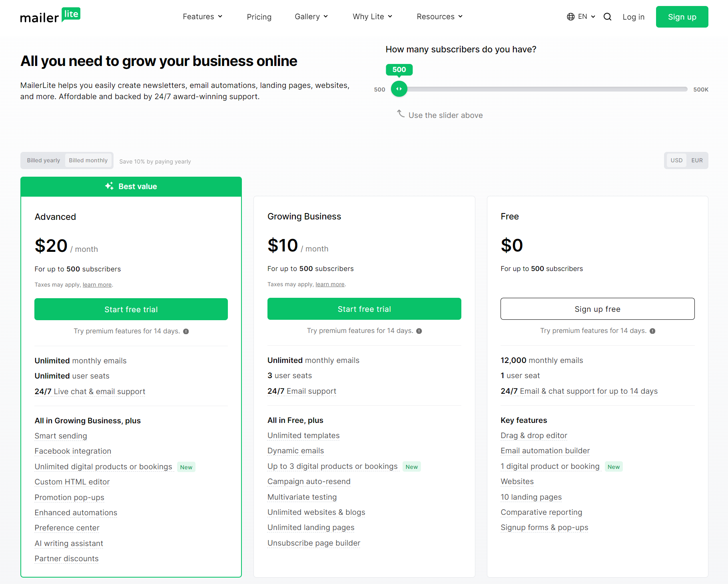Click Preference center feature
The height and width of the screenshot is (584, 728).
click(67, 528)
